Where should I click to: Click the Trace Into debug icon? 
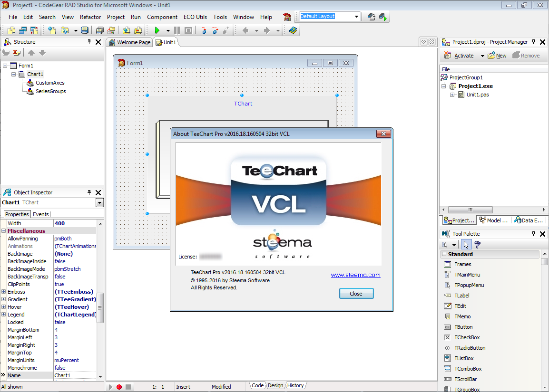204,30
